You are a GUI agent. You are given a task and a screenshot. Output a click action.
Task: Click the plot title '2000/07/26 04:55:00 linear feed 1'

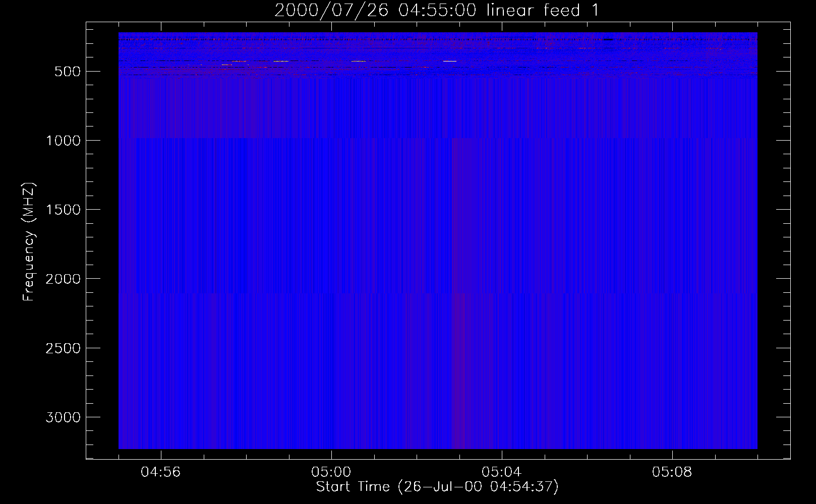tap(437, 10)
